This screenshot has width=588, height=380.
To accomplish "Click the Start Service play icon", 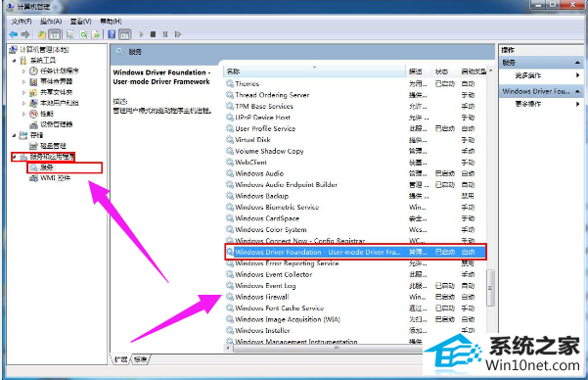I will [x=142, y=34].
